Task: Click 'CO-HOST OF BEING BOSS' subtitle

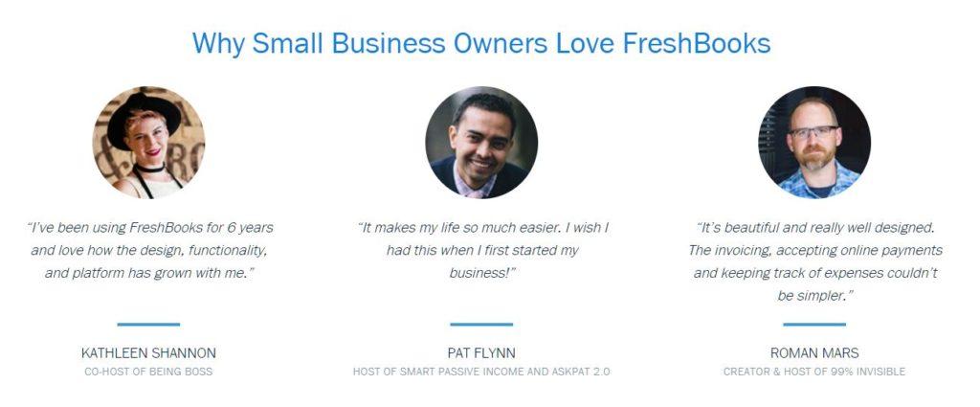Action: [148, 372]
